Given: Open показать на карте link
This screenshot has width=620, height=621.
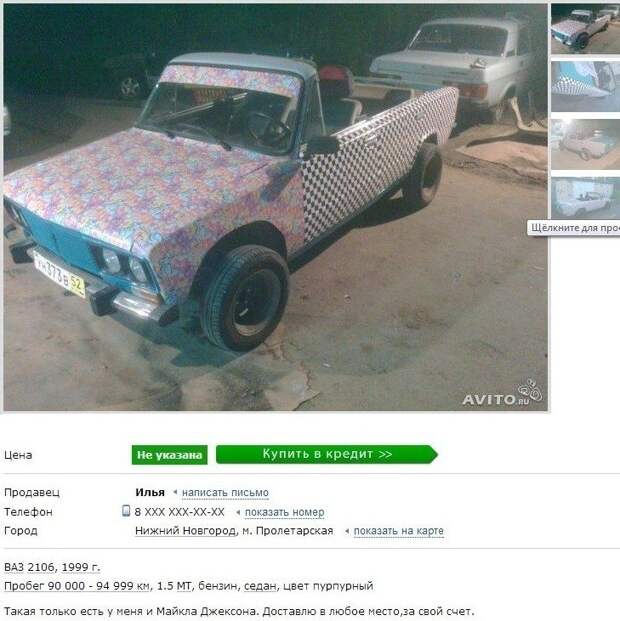Looking at the screenshot, I should click(x=399, y=531).
